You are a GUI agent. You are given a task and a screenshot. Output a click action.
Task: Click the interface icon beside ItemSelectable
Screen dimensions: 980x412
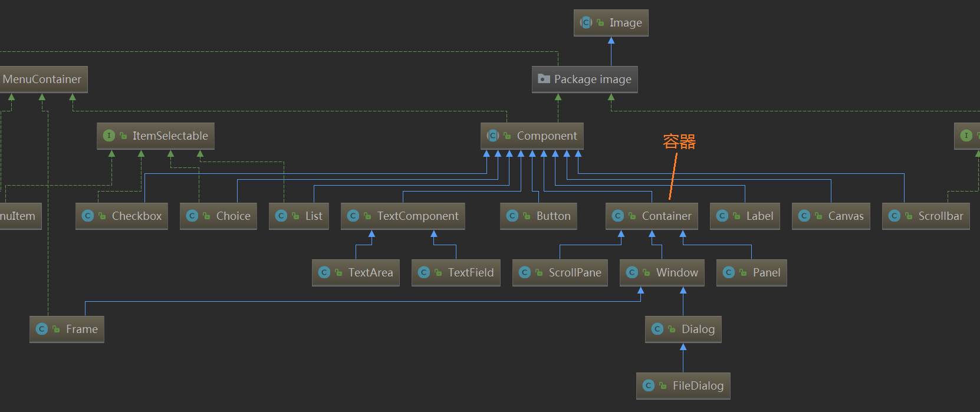(x=109, y=136)
